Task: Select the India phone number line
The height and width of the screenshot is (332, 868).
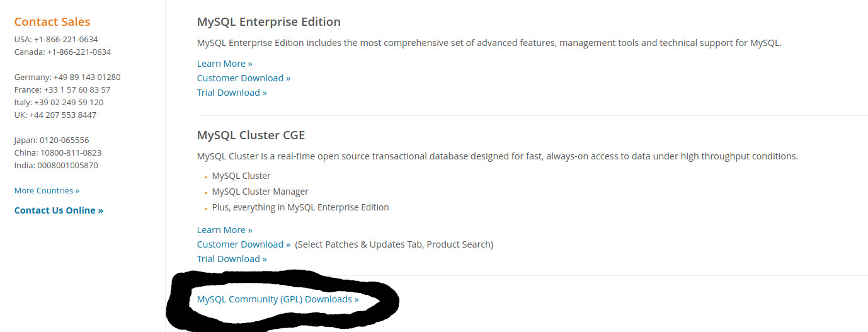Action: click(x=56, y=165)
